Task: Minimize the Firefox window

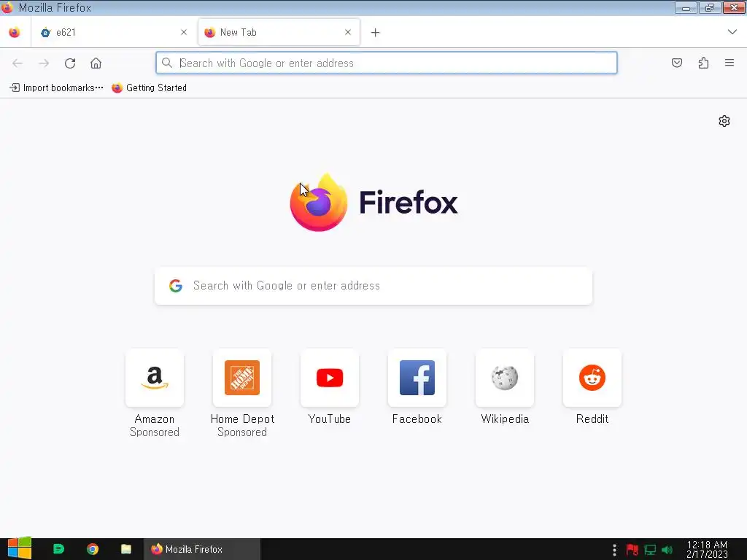Action: pyautogui.click(x=686, y=7)
